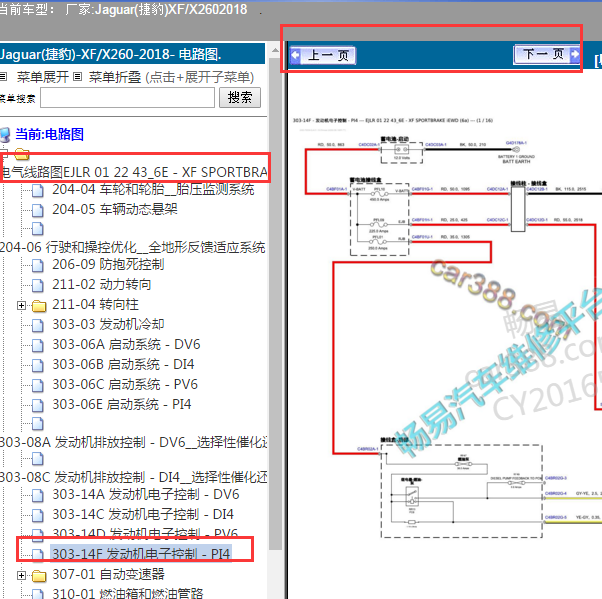This screenshot has height=599, width=602.
Task: Click the scroll-up arrow of menu scrollbar
Action: click(275, 50)
